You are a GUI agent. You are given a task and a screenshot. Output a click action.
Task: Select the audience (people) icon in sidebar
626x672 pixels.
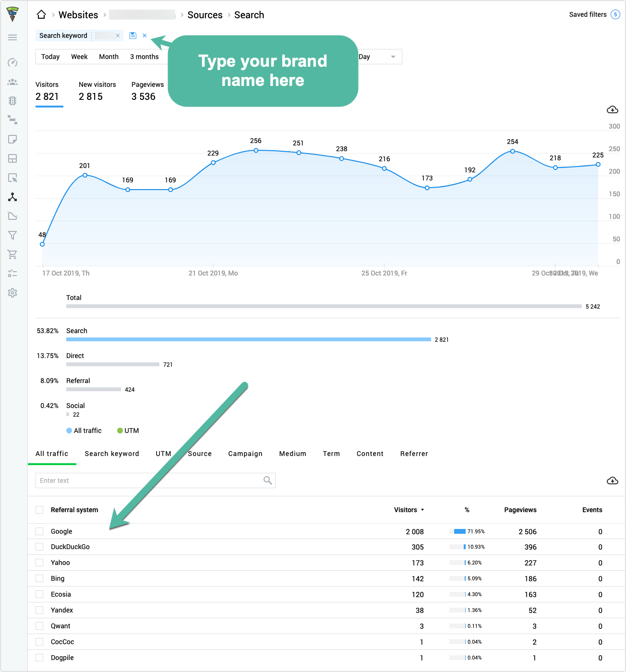(12, 82)
